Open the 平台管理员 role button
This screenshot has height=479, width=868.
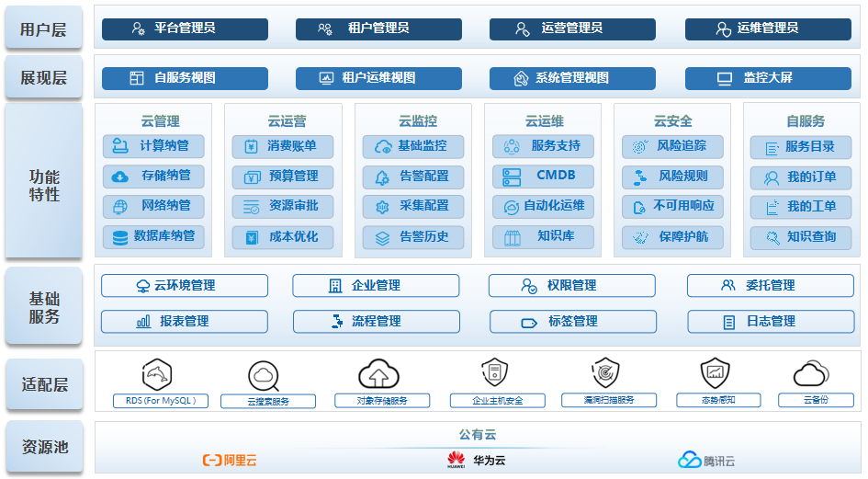[185, 29]
